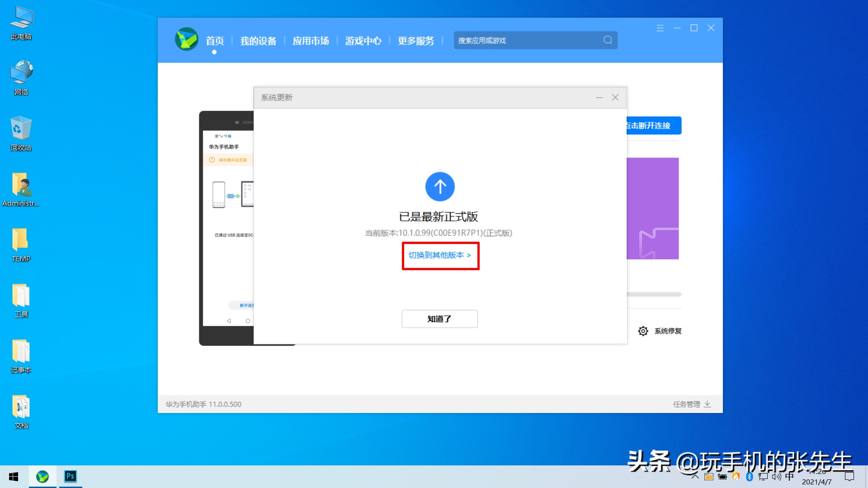Close the 系统更新 dialog
Screen dimensions: 868x488
point(615,98)
